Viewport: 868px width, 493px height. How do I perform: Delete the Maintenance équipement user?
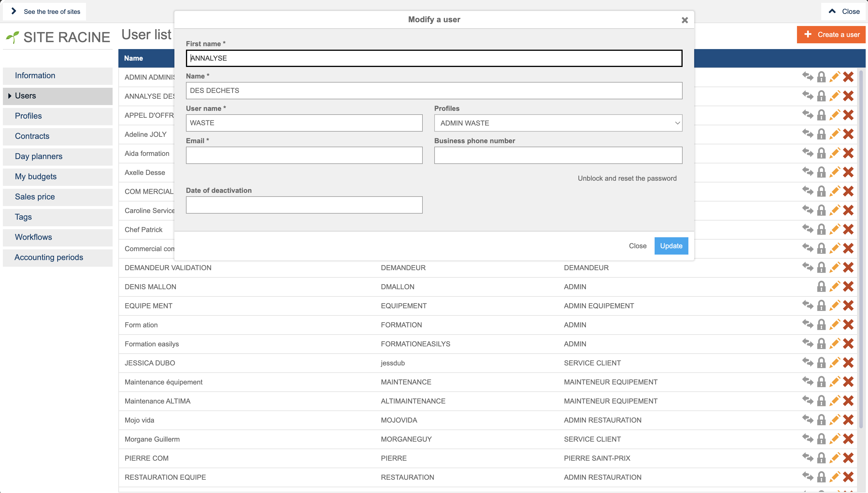[x=848, y=382]
